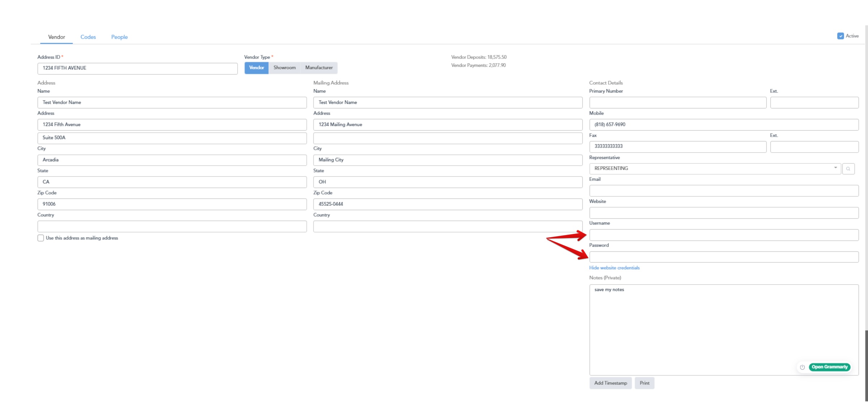This screenshot has width=868, height=405.
Task: Click the Representative search magnifier icon
Action: [848, 169]
